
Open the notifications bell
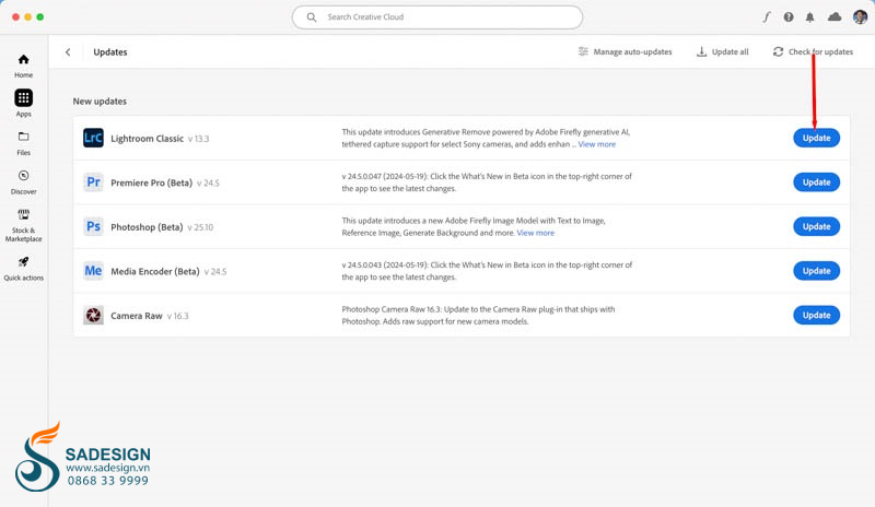(810, 17)
